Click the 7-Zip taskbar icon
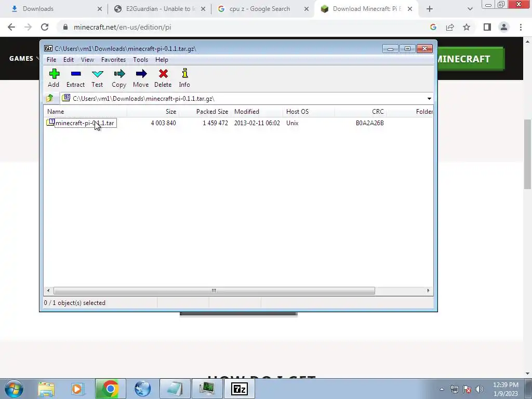The width and height of the screenshot is (532, 399). pos(239,389)
